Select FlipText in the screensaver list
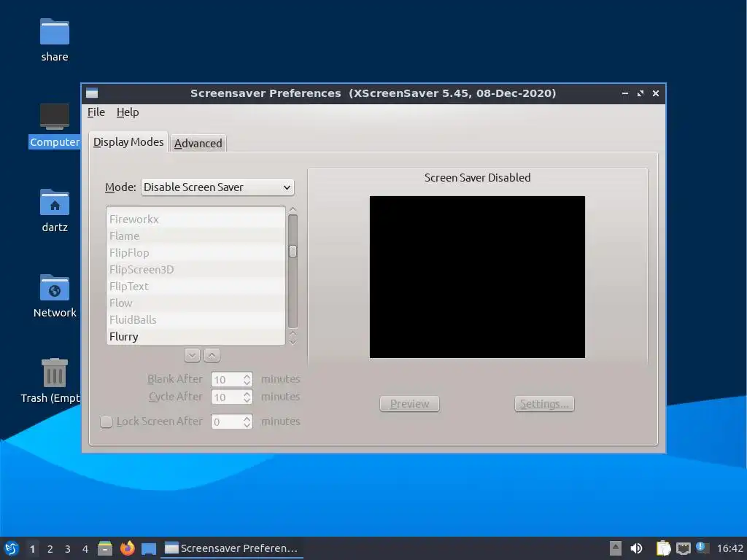Viewport: 747px width, 560px height. coord(196,286)
